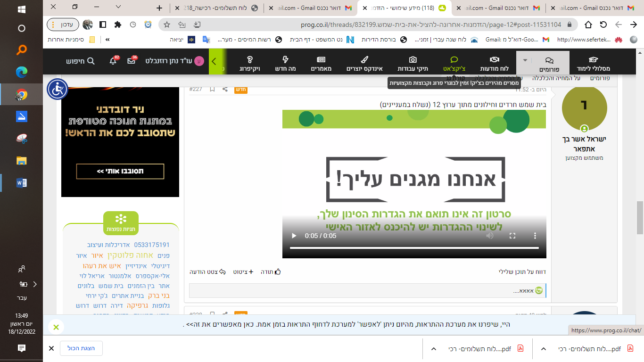Open the Chrome side panel icon

click(x=103, y=25)
